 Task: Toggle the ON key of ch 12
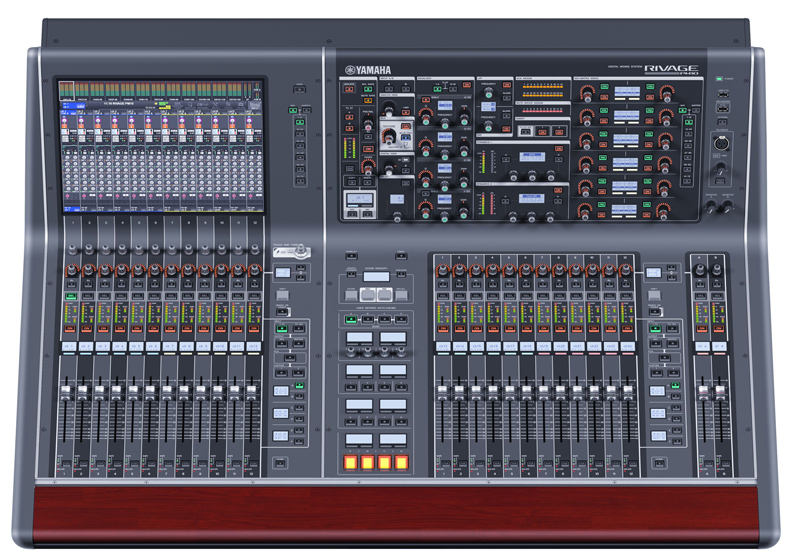click(254, 329)
